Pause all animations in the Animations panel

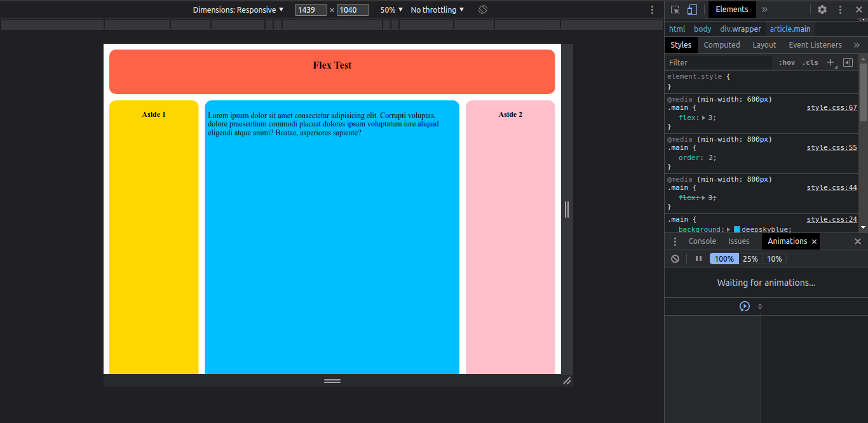point(698,258)
